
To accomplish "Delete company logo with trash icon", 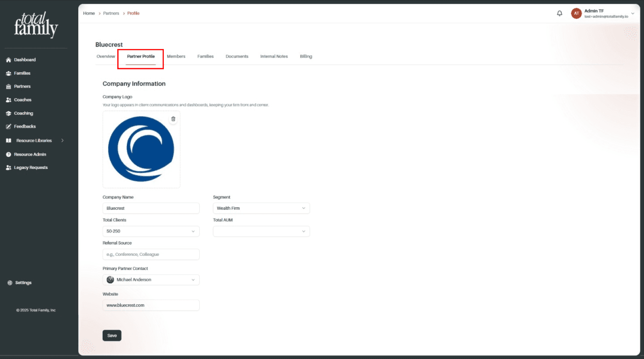I will (173, 119).
